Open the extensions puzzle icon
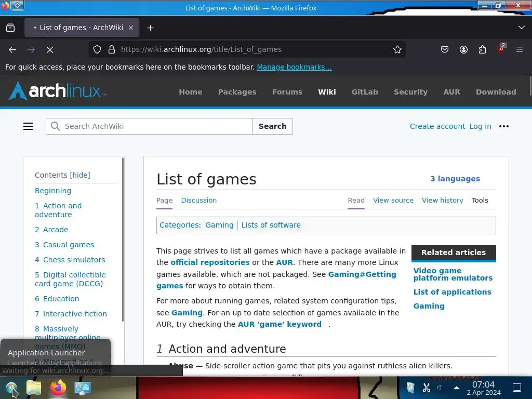The width and height of the screenshot is (532, 399). tap(482, 49)
